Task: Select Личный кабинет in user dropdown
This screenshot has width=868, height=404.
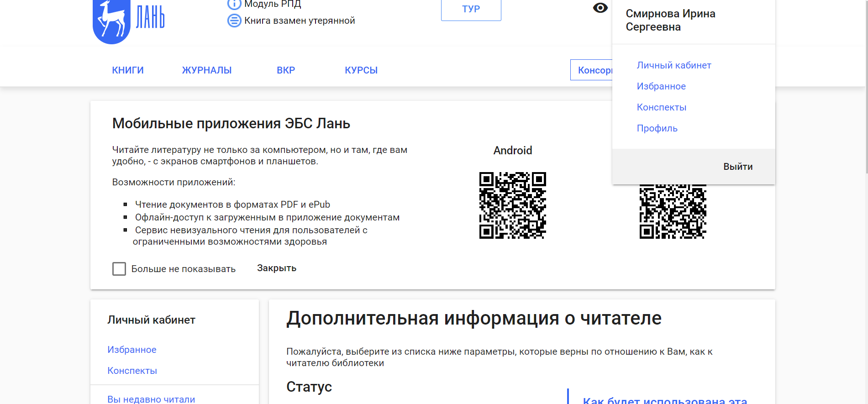Action: [674, 65]
